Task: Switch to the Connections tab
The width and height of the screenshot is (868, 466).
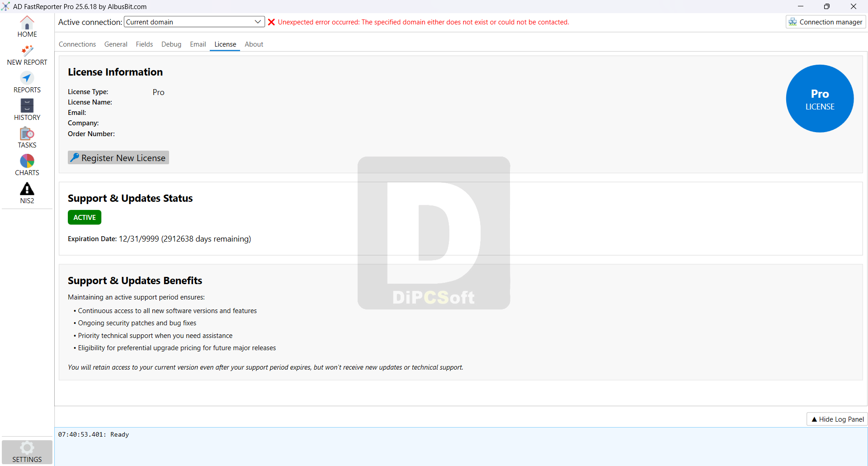Action: [x=77, y=44]
